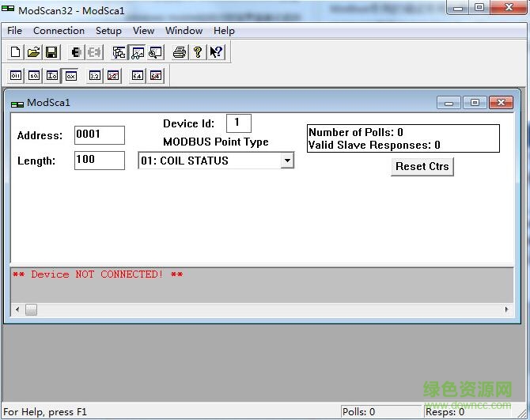Click the Print toolbar icon
Image resolution: width=530 pixels, height=420 pixels.
click(x=180, y=52)
